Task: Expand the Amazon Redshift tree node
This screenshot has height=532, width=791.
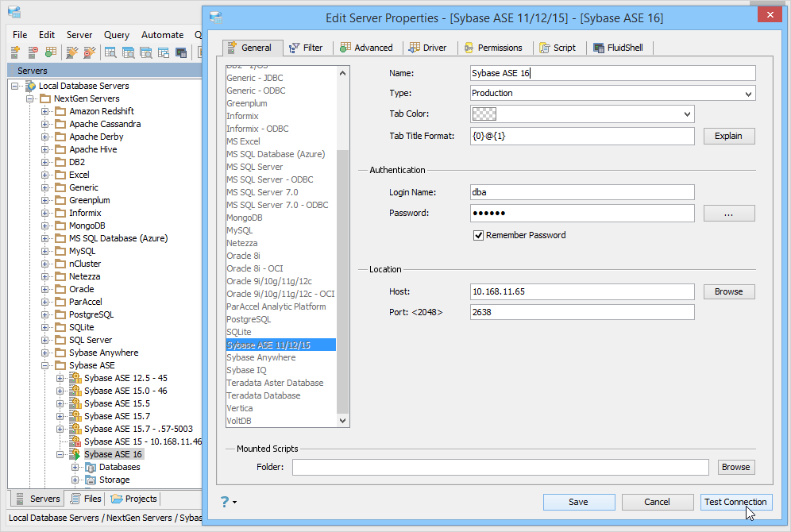Action: [45, 111]
